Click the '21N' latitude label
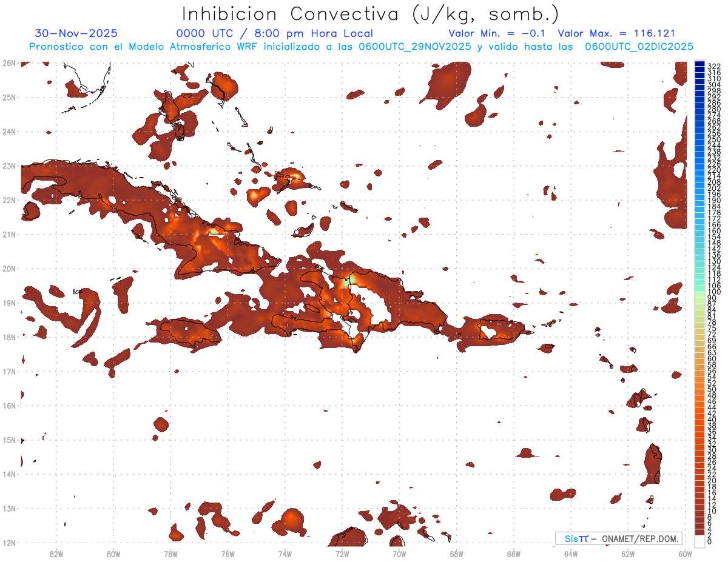Viewport: 728px width, 562px height. pos(8,234)
